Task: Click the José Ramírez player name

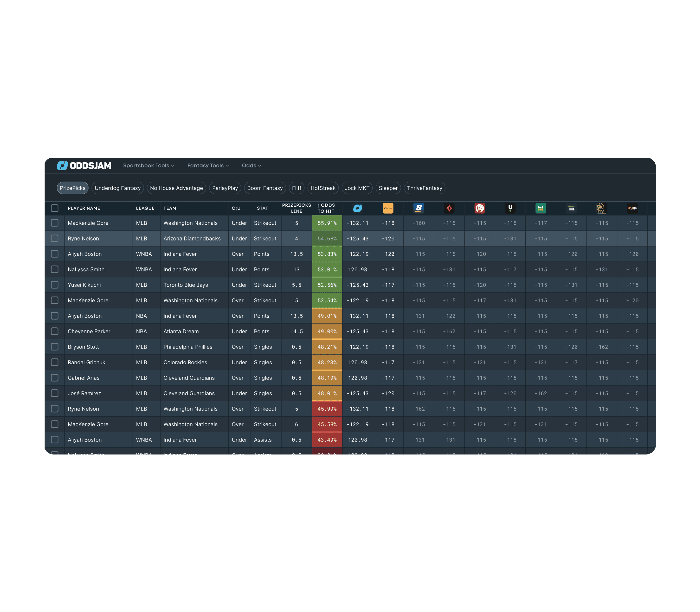Action: click(x=84, y=393)
